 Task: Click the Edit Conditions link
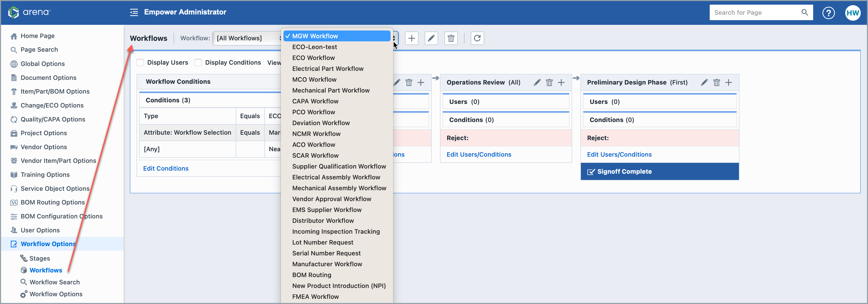(x=166, y=168)
